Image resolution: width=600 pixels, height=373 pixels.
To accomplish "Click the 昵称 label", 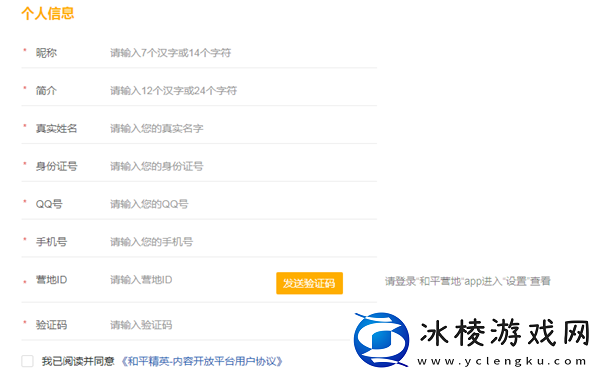I will (x=46, y=53).
